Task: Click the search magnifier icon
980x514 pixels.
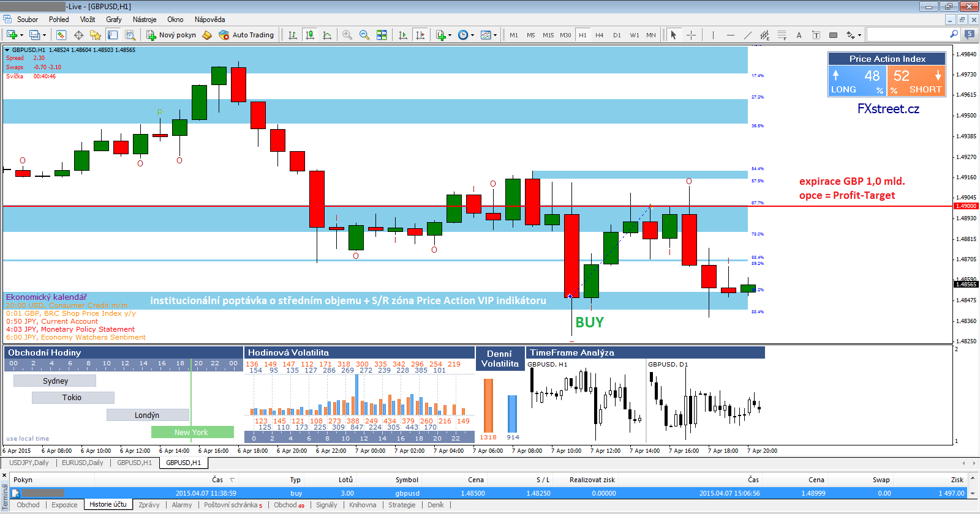Action: pos(954,34)
